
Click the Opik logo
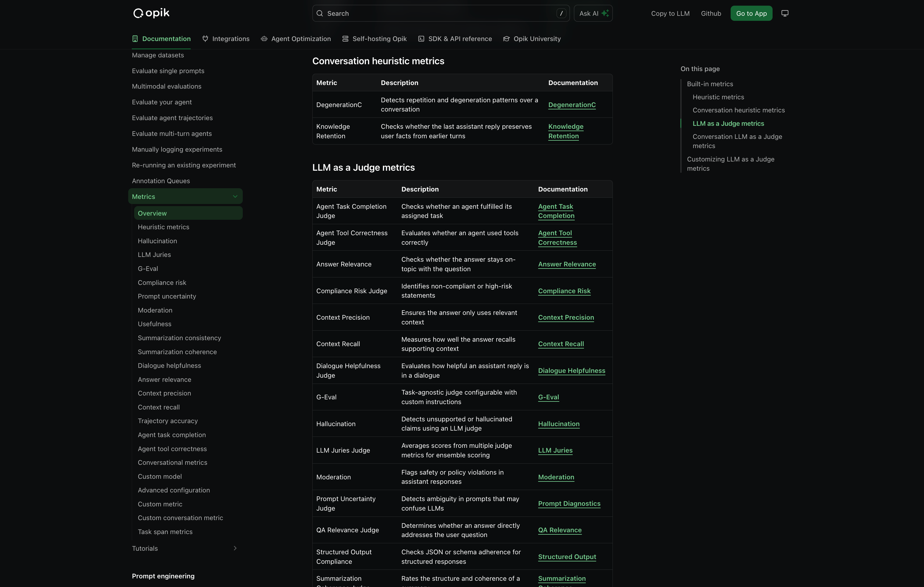[151, 13]
